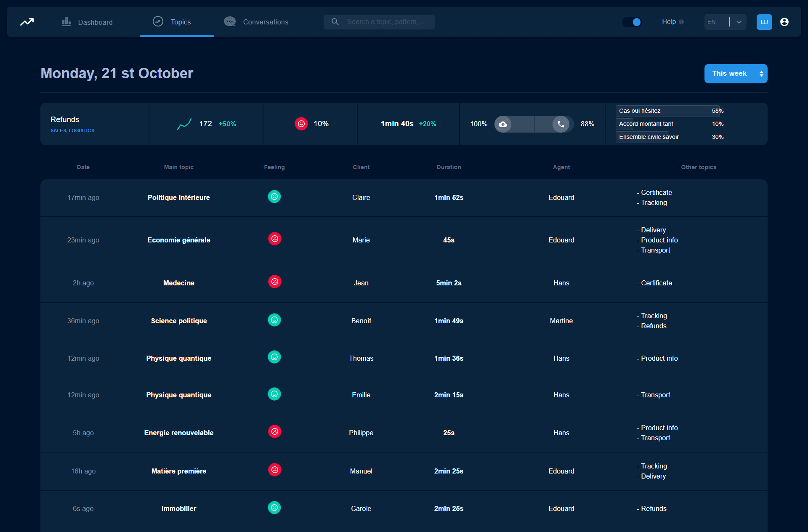The image size is (808, 532).
Task: Go to the Dashboard tab
Action: (88, 22)
